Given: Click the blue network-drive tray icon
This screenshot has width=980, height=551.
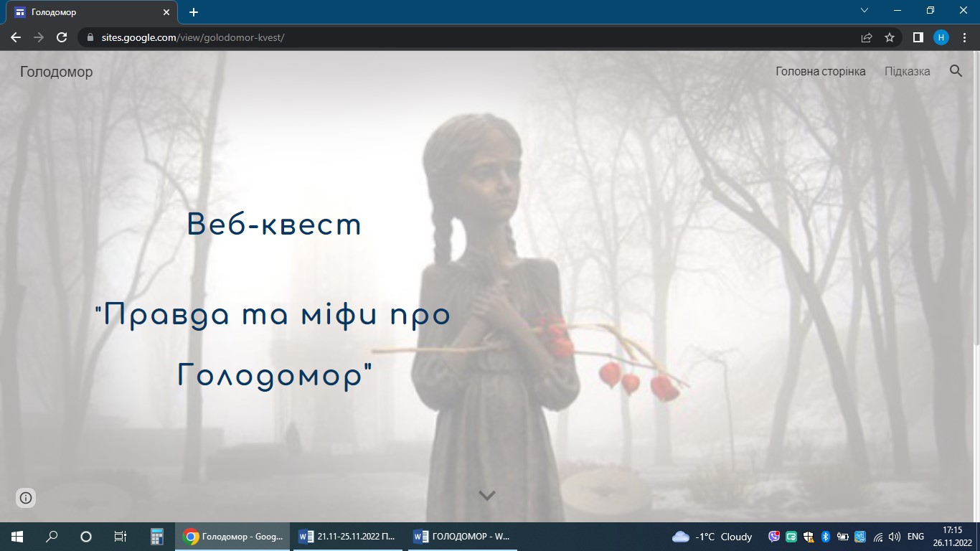Looking at the screenshot, I should [x=860, y=537].
